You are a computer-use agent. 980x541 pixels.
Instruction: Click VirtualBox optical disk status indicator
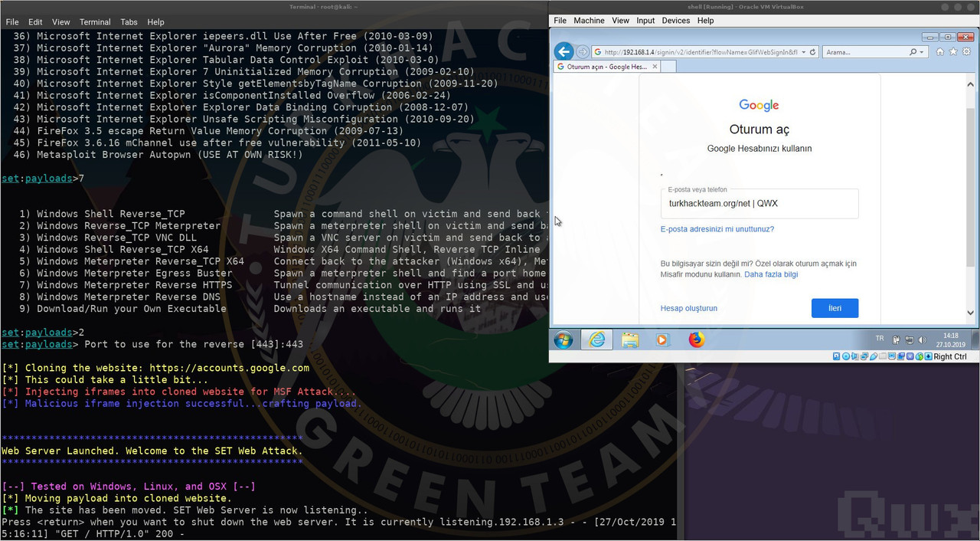(846, 356)
